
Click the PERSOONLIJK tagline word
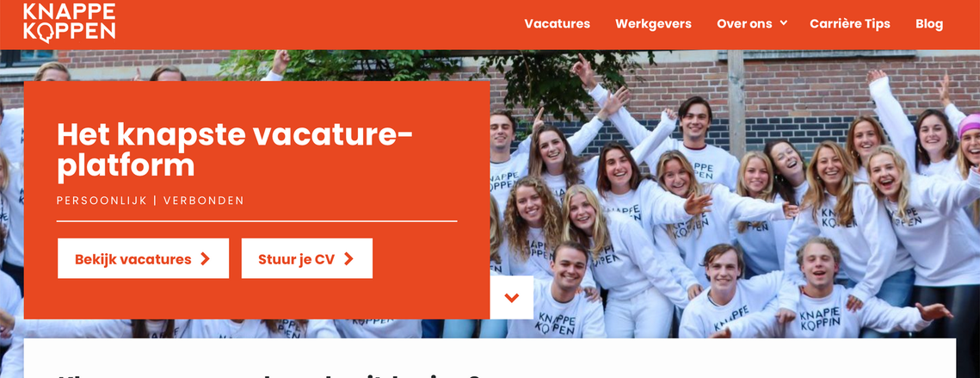coord(102,201)
